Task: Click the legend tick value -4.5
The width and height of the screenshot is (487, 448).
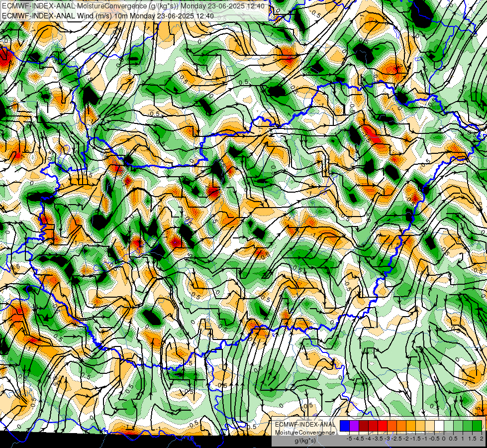Action: point(359,439)
